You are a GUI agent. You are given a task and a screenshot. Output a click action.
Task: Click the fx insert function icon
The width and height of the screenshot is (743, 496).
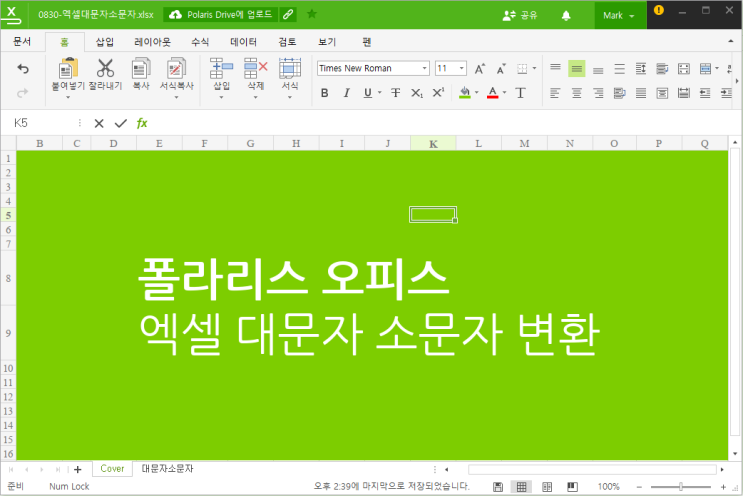(x=142, y=123)
